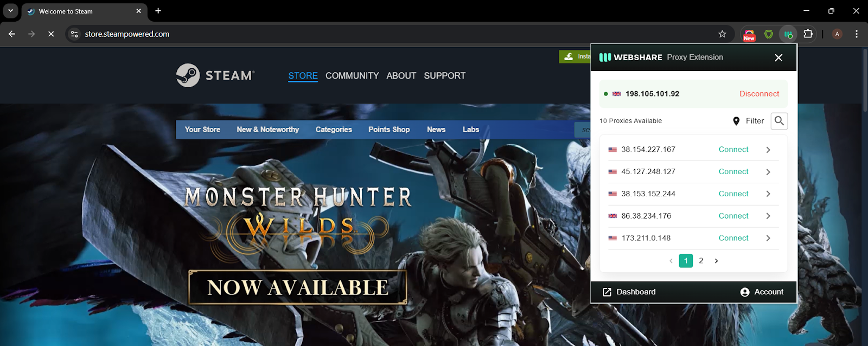868x346 pixels.
Task: Connect to proxy 38.154.227.167
Action: [x=733, y=150]
